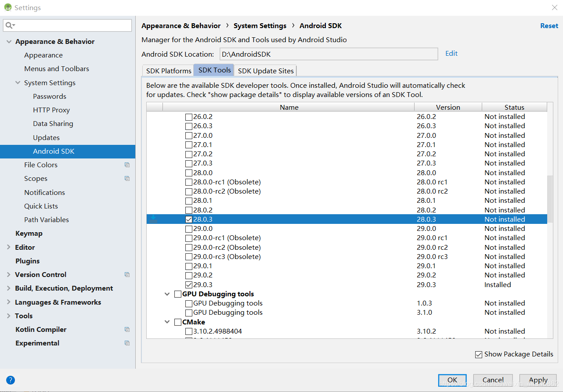Expand Build, Execution, Deployment section
563x392 pixels.
[x=9, y=288]
